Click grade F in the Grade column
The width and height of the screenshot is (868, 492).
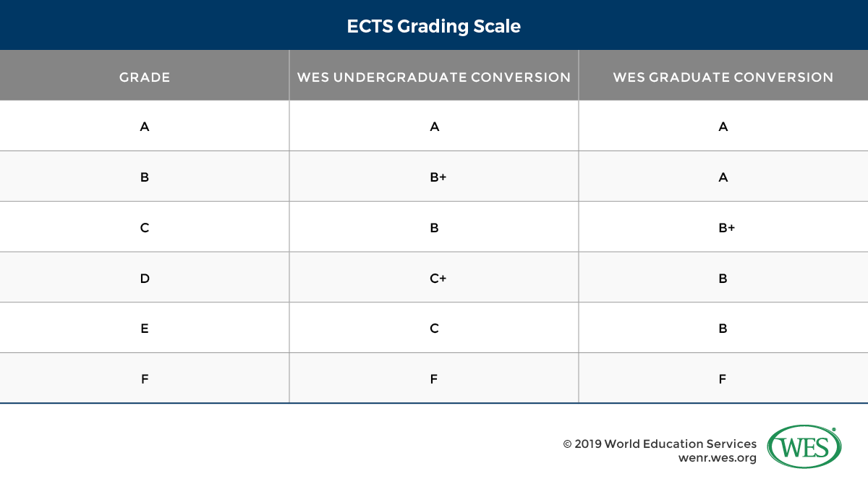click(145, 379)
